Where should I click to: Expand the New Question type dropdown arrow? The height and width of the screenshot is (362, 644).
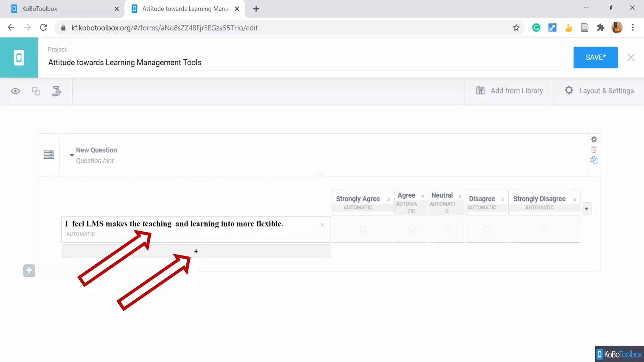coord(72,155)
